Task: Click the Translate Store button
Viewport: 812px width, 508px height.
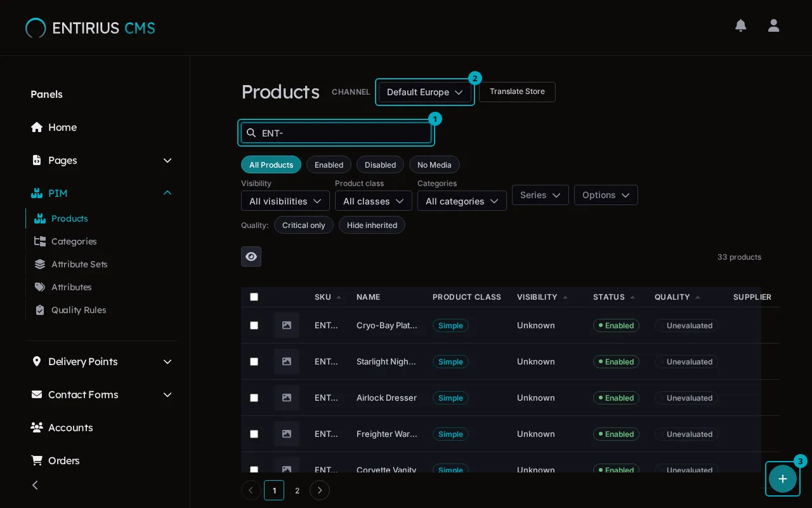Action: [517, 91]
